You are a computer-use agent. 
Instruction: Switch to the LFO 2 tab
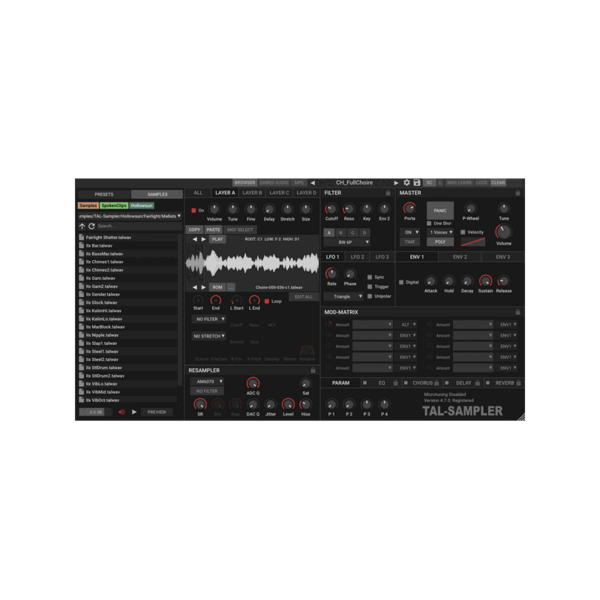tap(357, 257)
